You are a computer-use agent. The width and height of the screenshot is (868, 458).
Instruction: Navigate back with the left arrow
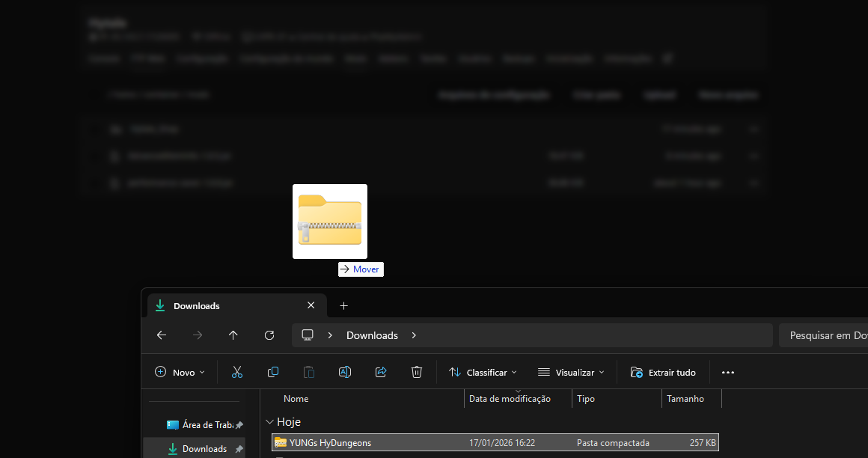pyautogui.click(x=162, y=335)
